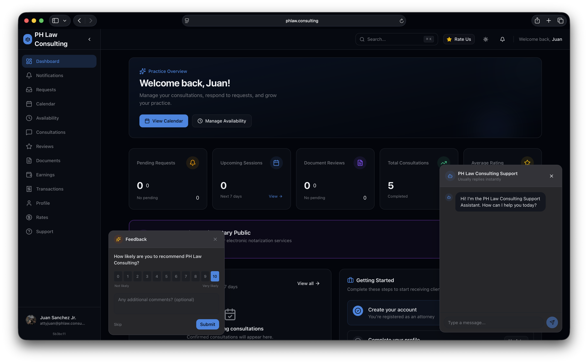Click the notification bell in top header
Screen dimensions: 588x364
(502, 39)
